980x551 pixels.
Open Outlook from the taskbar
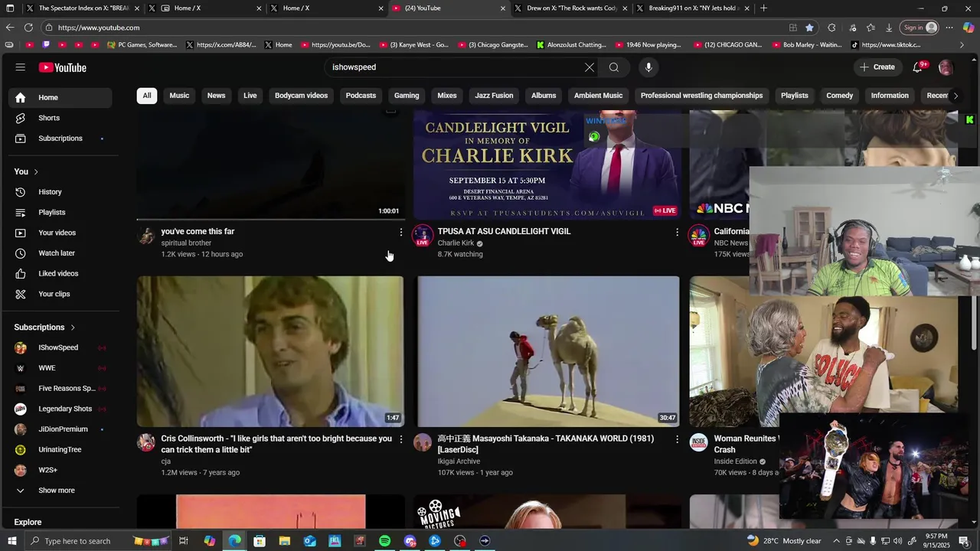[x=309, y=541]
